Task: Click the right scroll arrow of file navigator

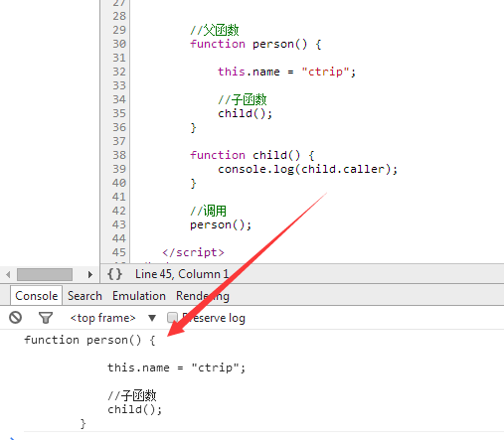Action: tap(89, 274)
